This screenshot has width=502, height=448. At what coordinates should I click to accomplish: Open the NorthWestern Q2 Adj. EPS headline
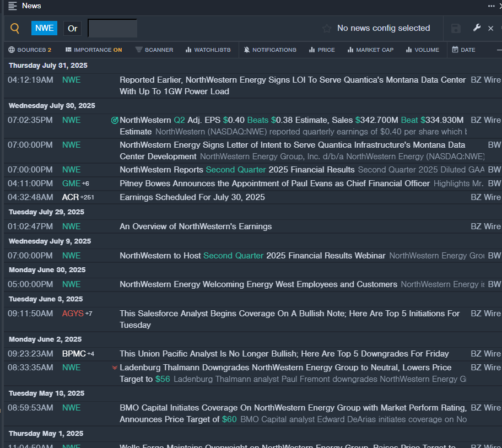tap(292, 126)
